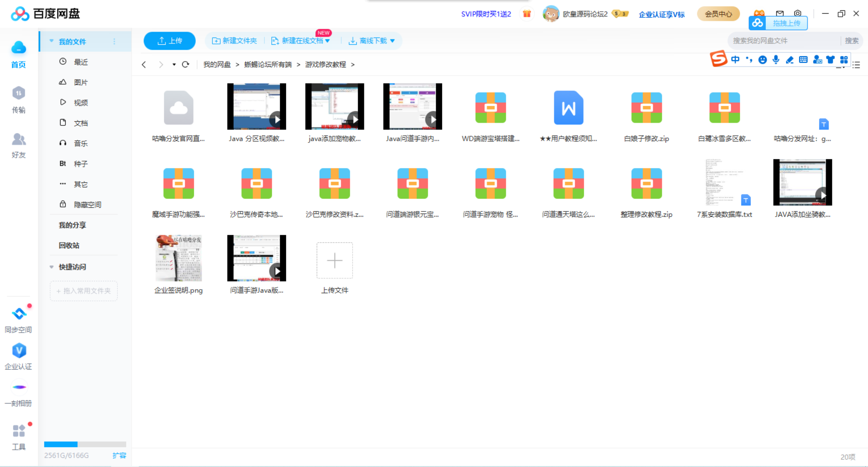Go back to previous folder
The width and height of the screenshot is (868, 467).
[x=144, y=64]
